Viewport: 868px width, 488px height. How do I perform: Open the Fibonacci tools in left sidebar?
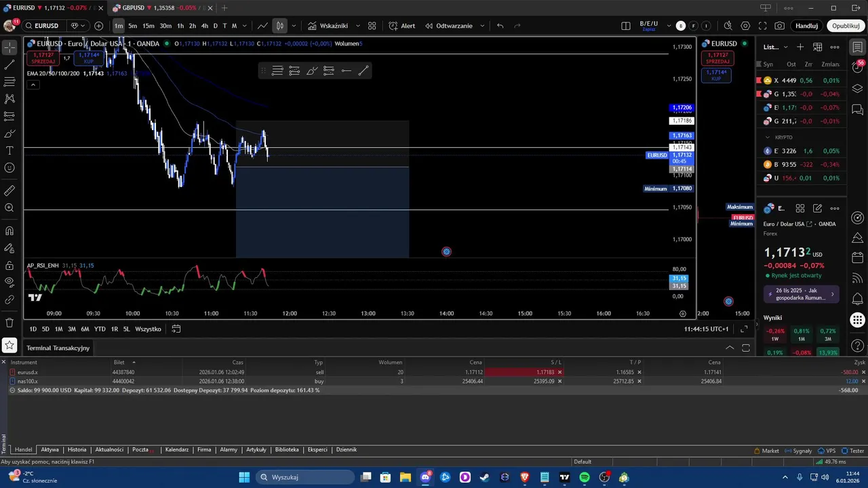pyautogui.click(x=9, y=82)
